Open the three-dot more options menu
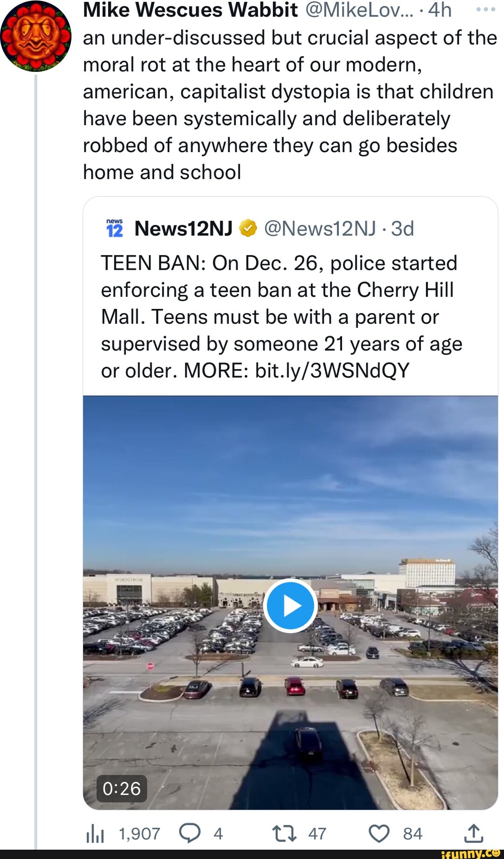Image resolution: width=504 pixels, height=859 pixels. [485, 9]
